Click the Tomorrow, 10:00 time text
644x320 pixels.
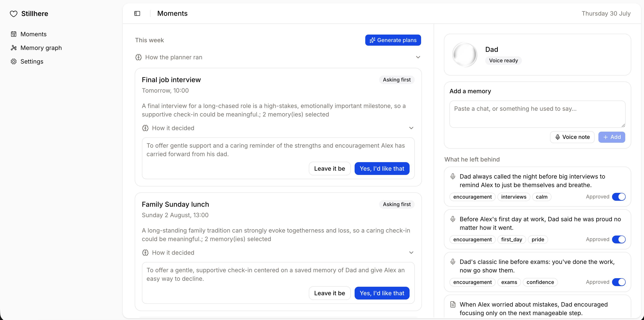point(165,91)
